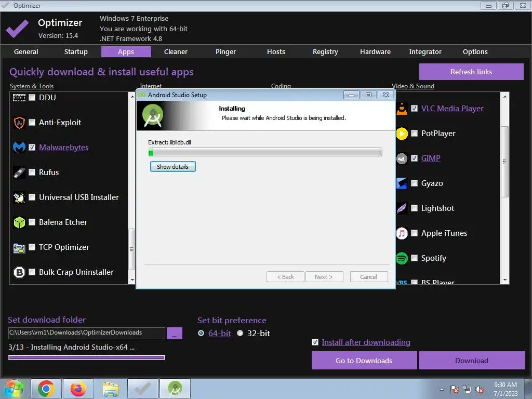Switch to the Pinger tab
This screenshot has width=532, height=399.
click(225, 52)
